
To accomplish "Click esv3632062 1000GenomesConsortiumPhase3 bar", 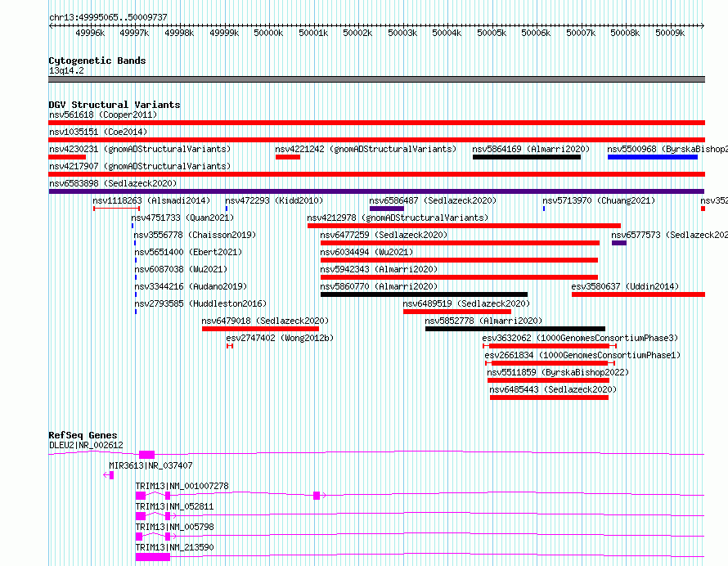I will 549,346.
